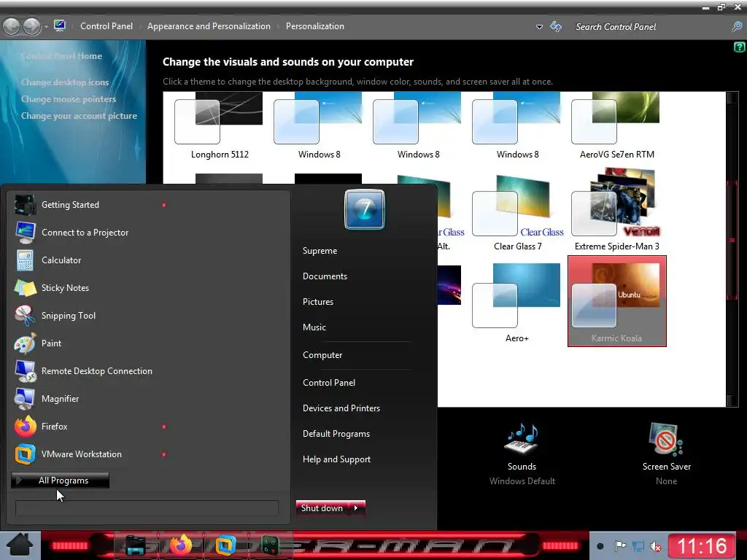Open Pictures from the Start menu

click(x=318, y=301)
